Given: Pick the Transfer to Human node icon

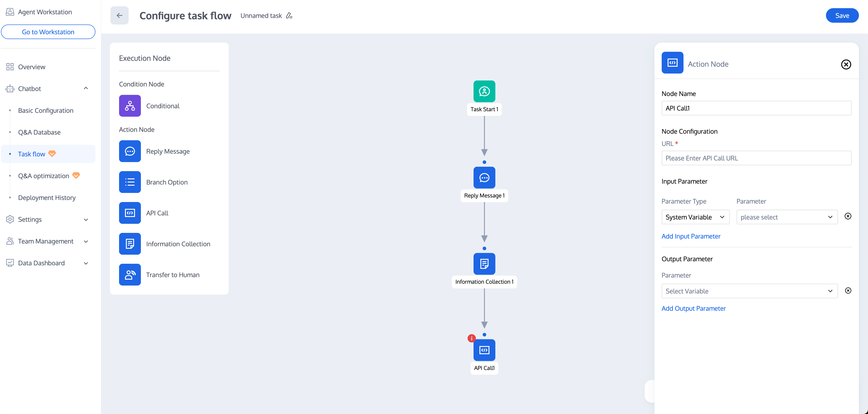Looking at the screenshot, I should (x=130, y=275).
